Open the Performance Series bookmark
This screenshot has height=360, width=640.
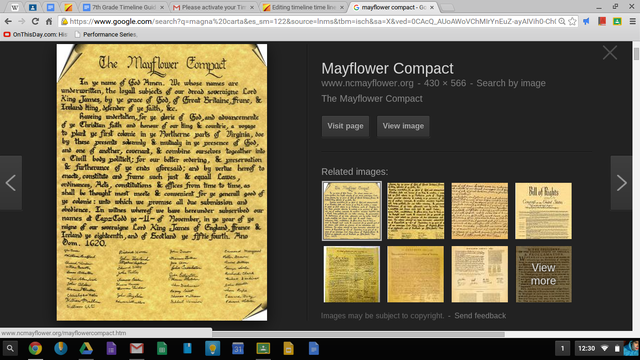tap(106, 35)
